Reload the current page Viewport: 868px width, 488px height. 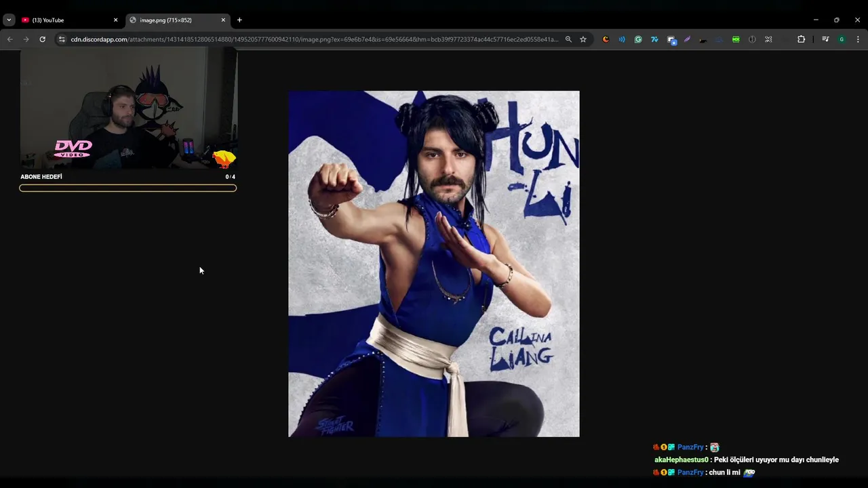point(42,39)
